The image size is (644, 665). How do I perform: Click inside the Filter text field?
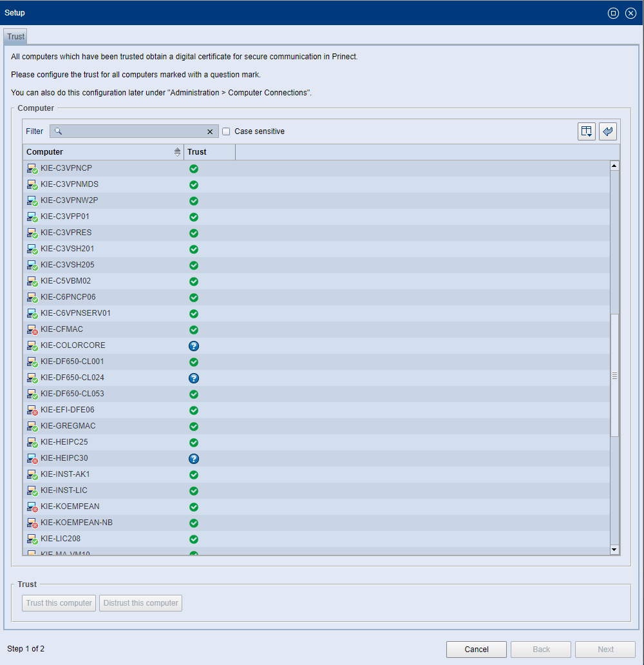click(133, 131)
